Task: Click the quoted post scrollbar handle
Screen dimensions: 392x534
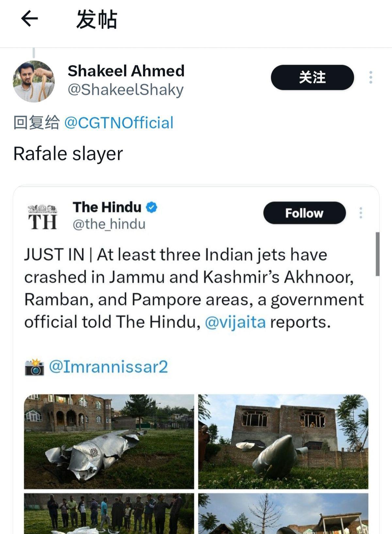Action: tap(378, 254)
